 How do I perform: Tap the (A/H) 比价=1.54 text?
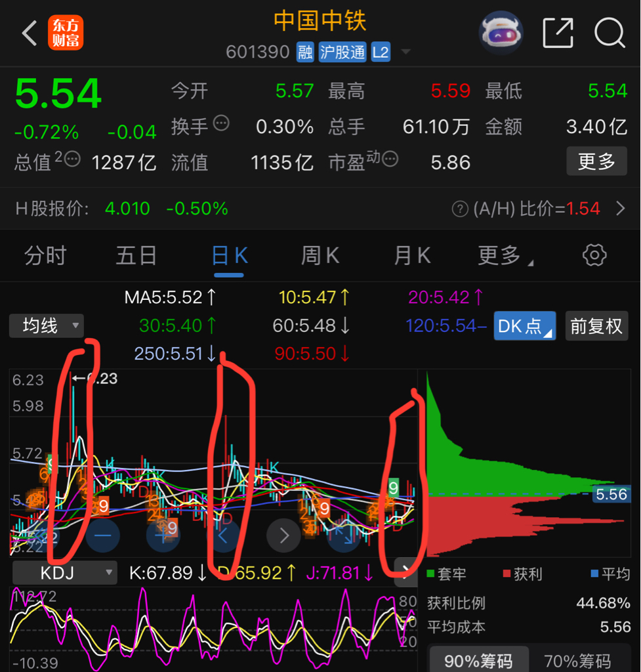[536, 209]
